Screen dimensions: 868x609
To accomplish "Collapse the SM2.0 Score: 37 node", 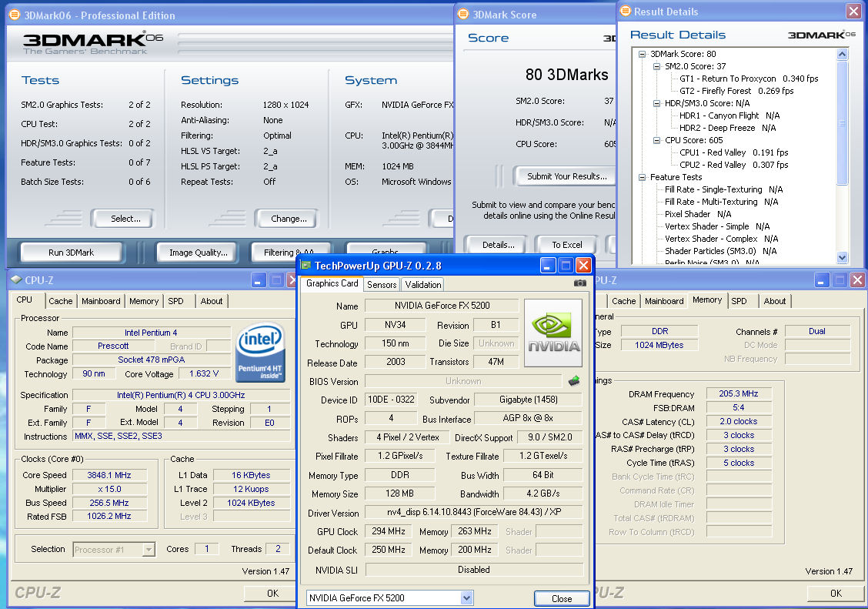I will coord(656,66).
